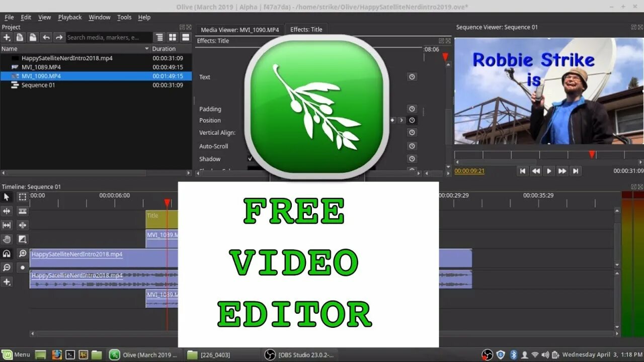Switch the Project panel to list view
The height and width of the screenshot is (362, 644).
pyautogui.click(x=186, y=37)
